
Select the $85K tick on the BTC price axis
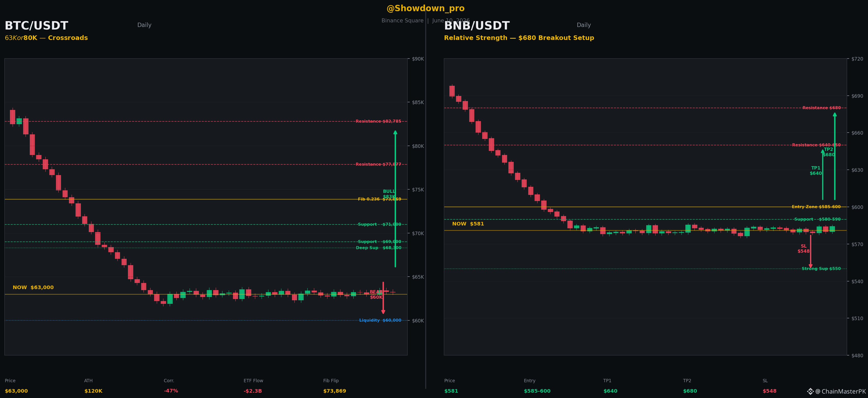click(418, 103)
